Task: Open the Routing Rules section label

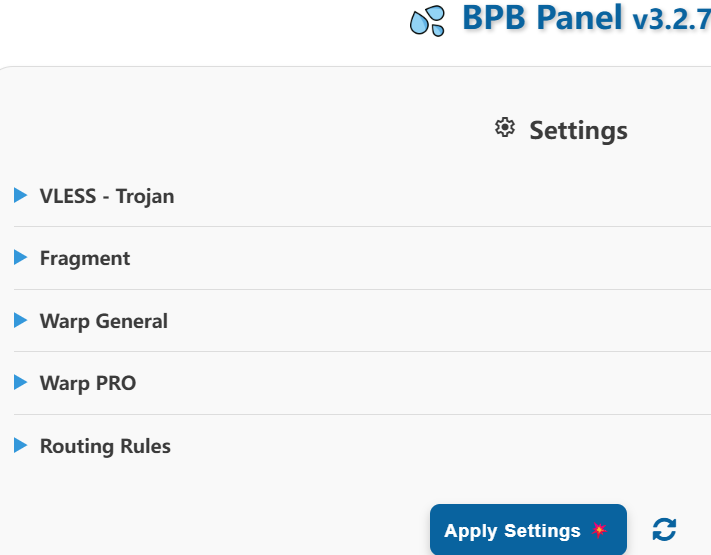Action: coord(105,446)
